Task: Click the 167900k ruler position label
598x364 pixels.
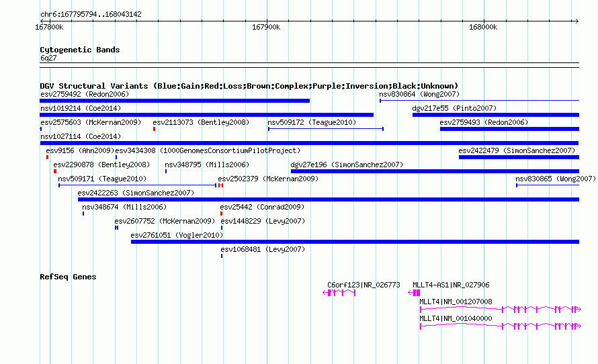Action: click(266, 28)
